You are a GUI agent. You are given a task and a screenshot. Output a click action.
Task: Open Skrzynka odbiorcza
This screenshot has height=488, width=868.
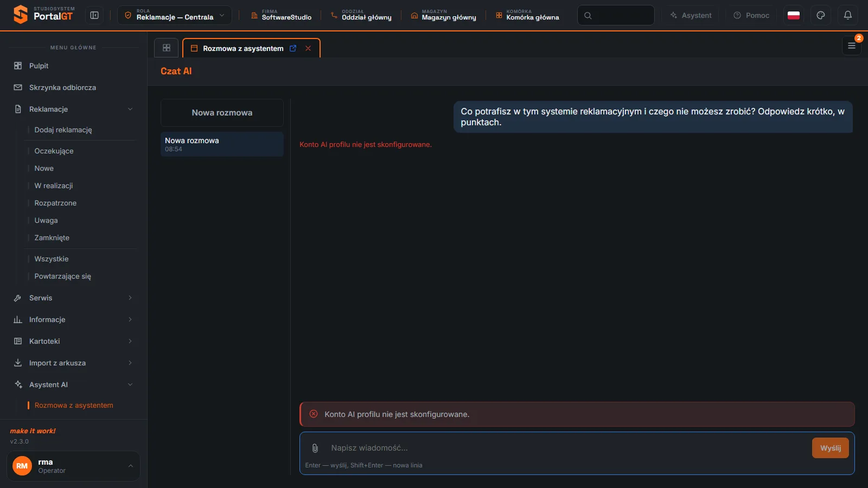pos(73,87)
